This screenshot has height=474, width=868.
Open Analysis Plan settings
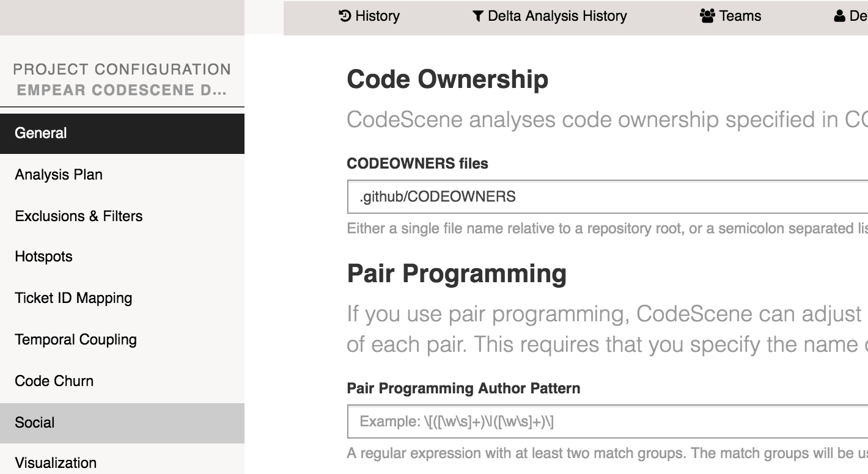click(58, 175)
